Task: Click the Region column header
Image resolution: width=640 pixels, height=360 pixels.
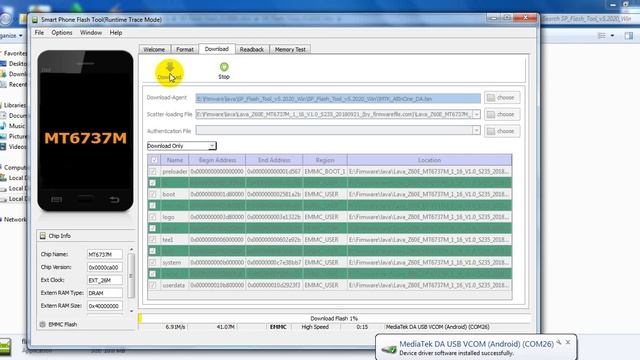Action: click(325, 160)
